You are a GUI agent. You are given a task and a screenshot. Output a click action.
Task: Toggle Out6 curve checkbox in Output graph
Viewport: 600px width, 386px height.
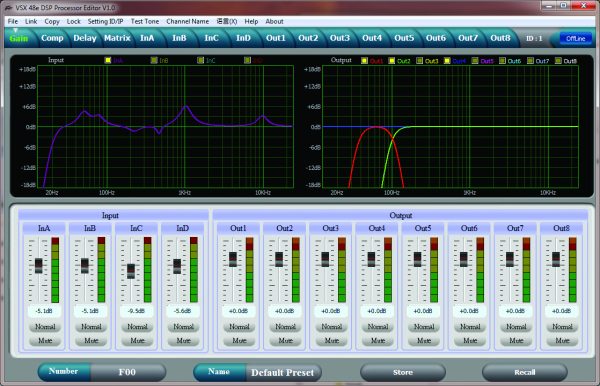[502, 60]
